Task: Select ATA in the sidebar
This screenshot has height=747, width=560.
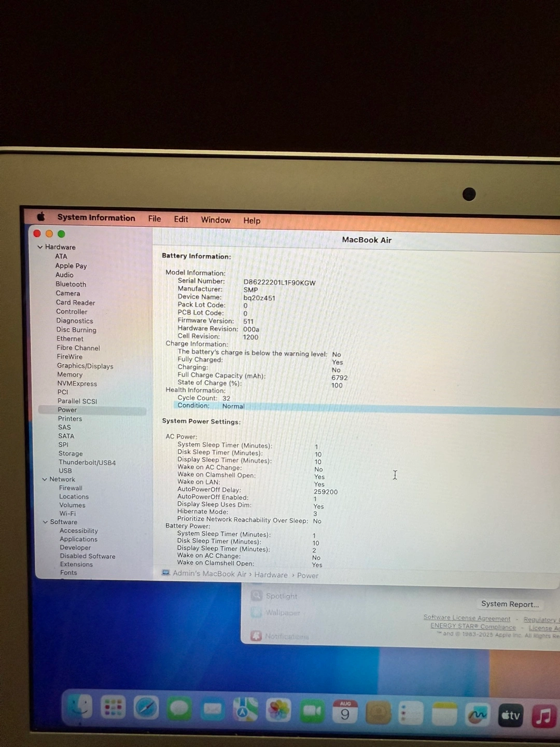Action: pyautogui.click(x=61, y=256)
